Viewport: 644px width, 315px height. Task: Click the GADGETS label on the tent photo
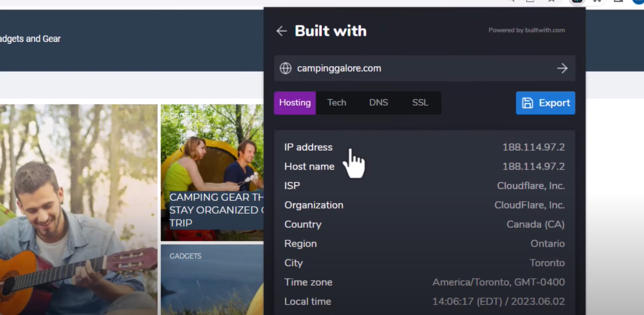pos(186,115)
